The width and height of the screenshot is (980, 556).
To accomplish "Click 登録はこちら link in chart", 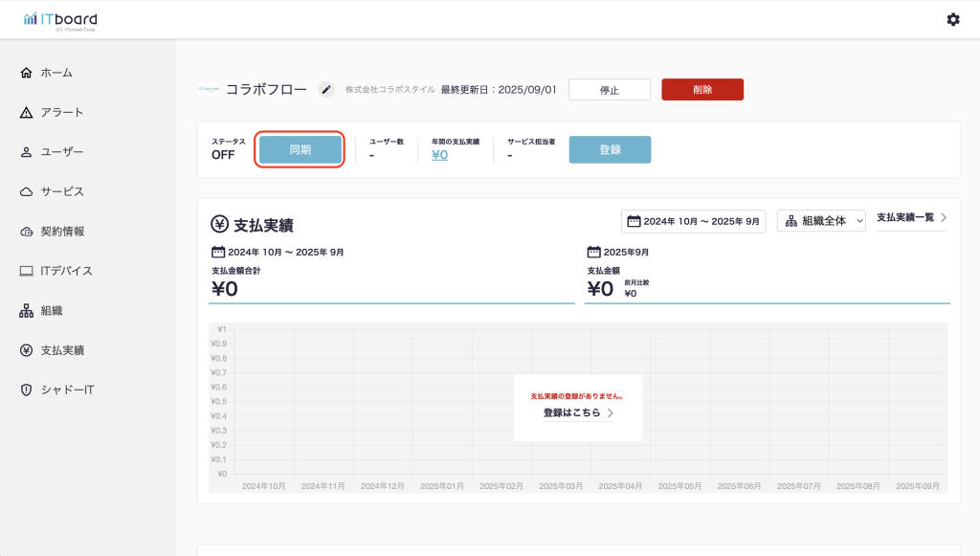I will (x=578, y=413).
